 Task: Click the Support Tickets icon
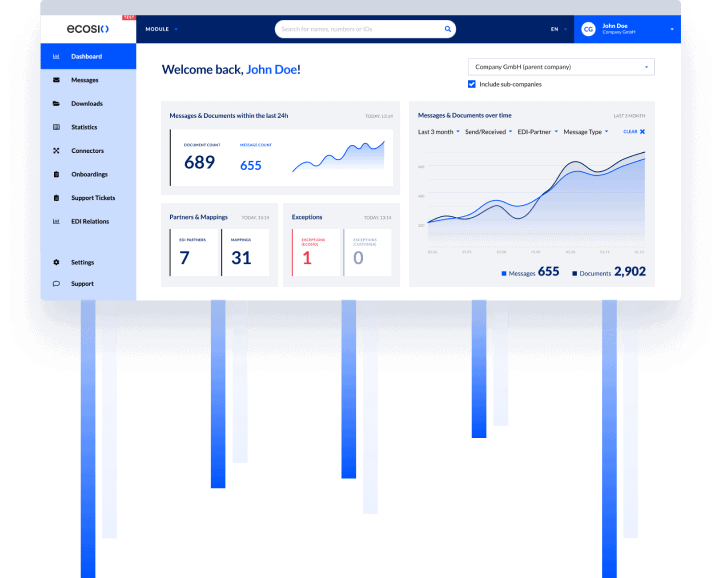(x=56, y=198)
